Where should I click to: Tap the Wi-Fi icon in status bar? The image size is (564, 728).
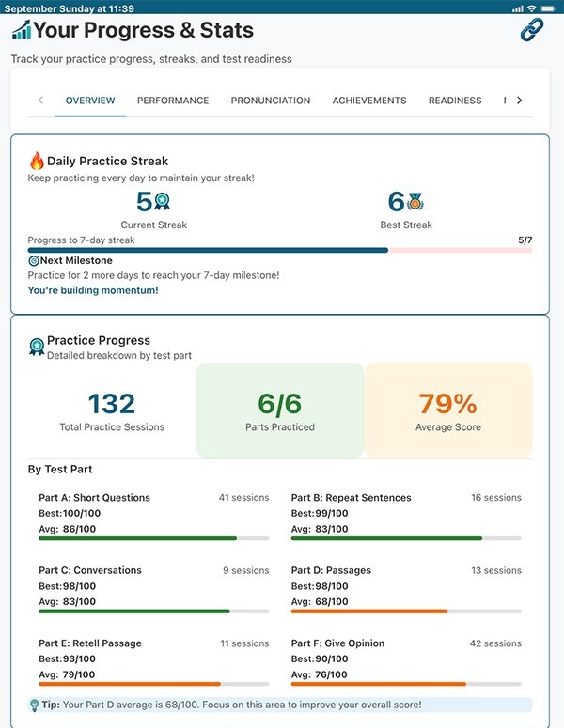(532, 8)
